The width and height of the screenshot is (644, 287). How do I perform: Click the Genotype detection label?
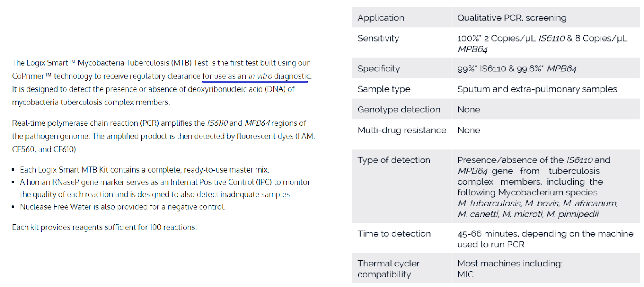click(399, 110)
